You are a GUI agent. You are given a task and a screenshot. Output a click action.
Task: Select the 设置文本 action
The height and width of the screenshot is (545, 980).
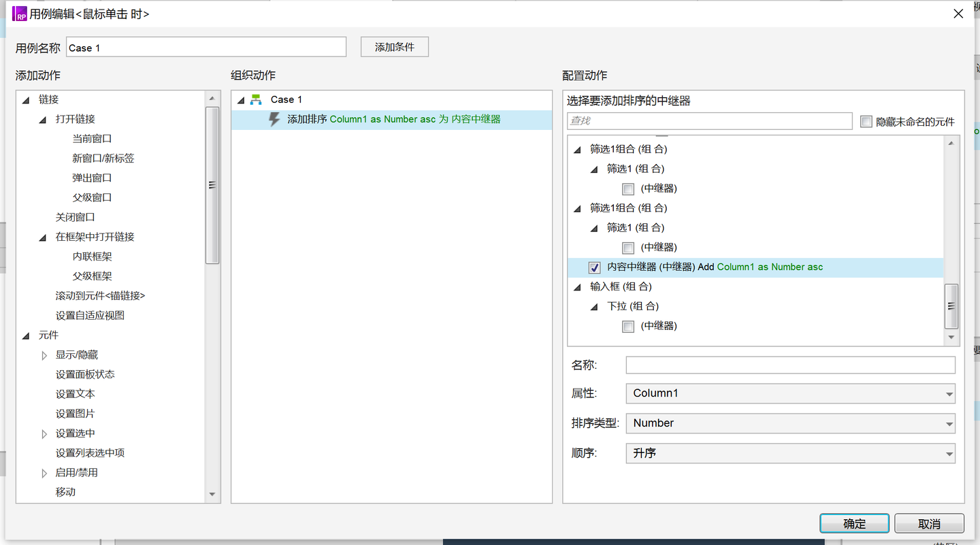pos(75,395)
